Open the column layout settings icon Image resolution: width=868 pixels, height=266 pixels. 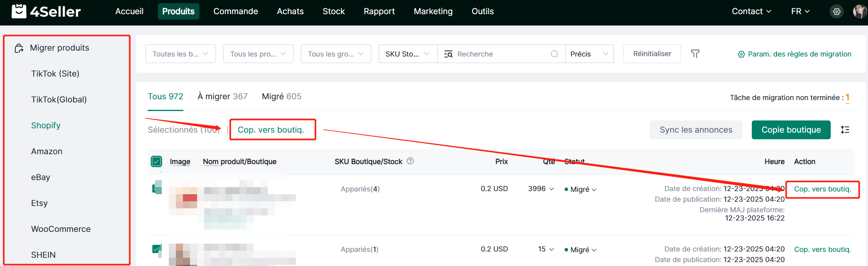[x=845, y=130]
